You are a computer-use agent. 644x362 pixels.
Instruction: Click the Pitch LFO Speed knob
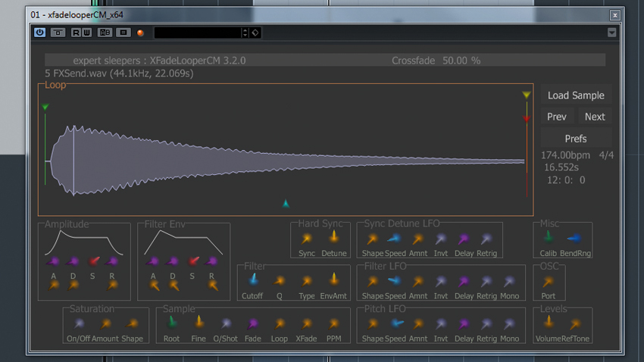(x=397, y=323)
